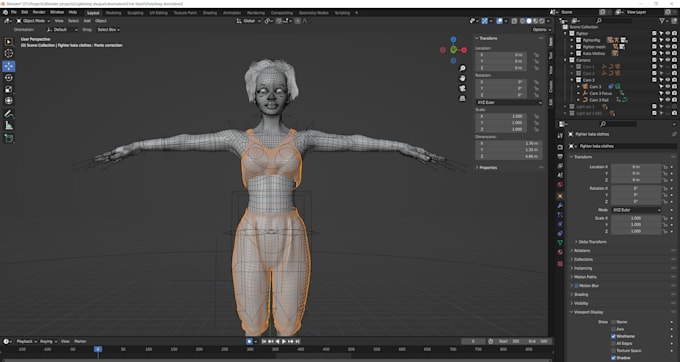Click the zoom magnifier viewport gizmo
The image size is (680, 362).
coord(462,68)
